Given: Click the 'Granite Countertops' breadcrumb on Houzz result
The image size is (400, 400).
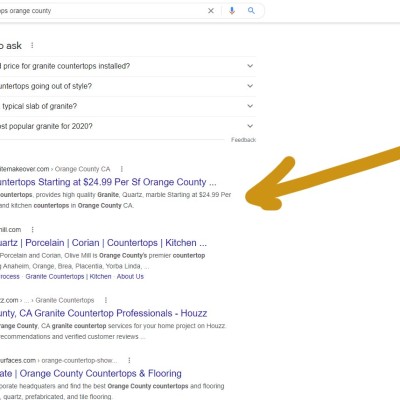Looking at the screenshot, I should (65, 300).
